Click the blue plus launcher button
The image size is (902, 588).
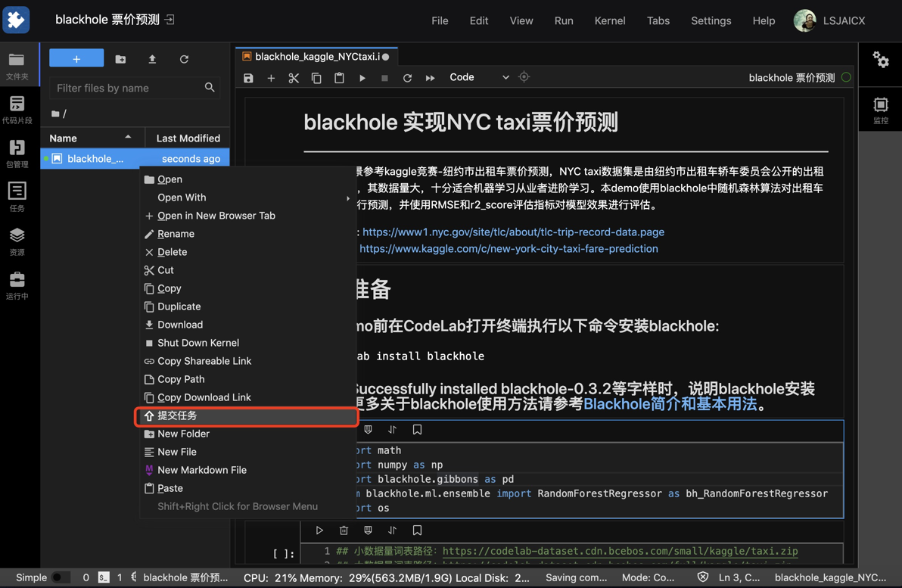76,58
